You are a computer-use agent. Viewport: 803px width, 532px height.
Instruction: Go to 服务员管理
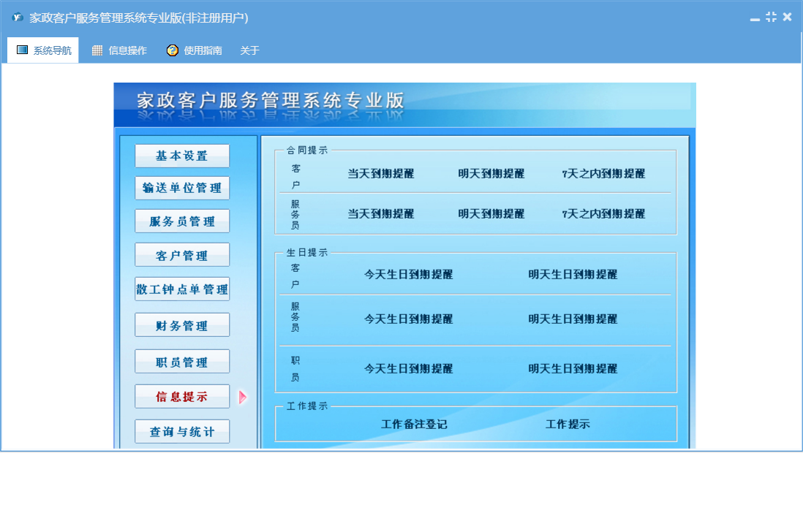coord(182,221)
